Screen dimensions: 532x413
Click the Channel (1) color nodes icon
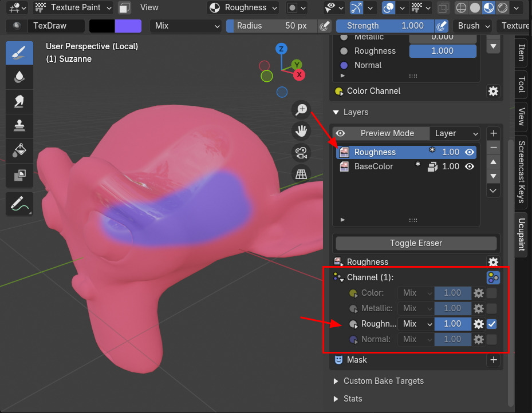(x=493, y=278)
